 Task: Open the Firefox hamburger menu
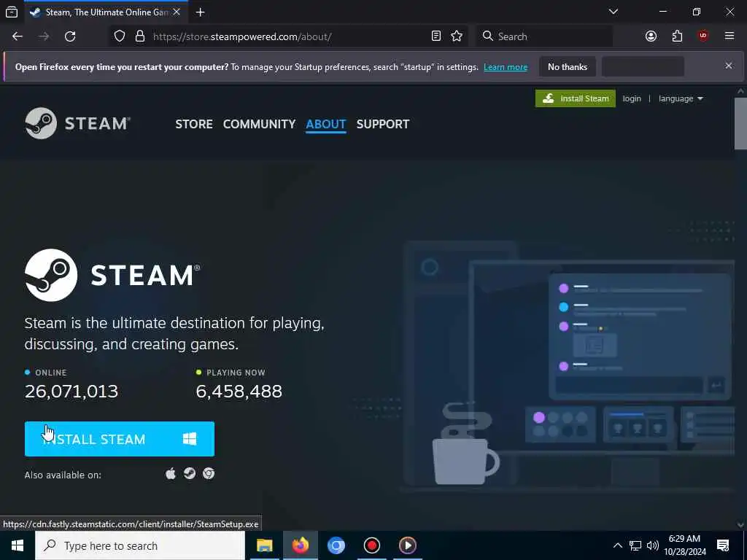tap(729, 36)
